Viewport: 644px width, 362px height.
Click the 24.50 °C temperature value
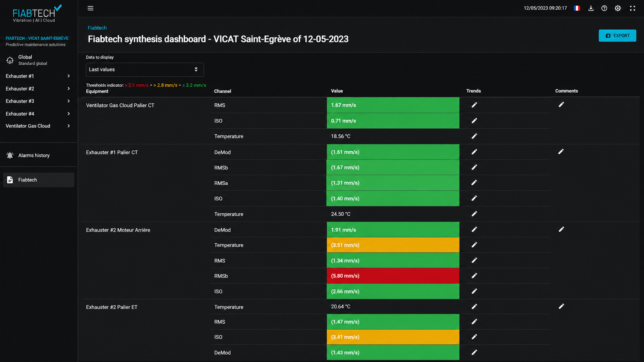(x=340, y=214)
